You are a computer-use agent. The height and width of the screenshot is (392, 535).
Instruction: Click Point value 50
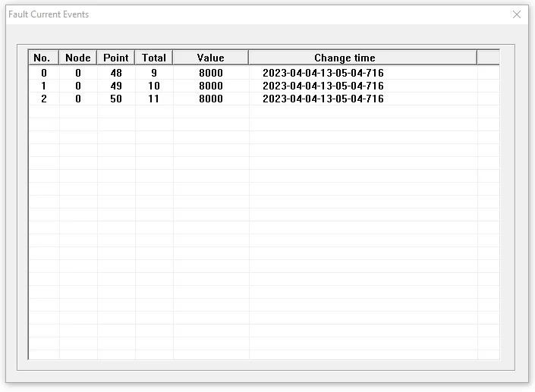[116, 99]
